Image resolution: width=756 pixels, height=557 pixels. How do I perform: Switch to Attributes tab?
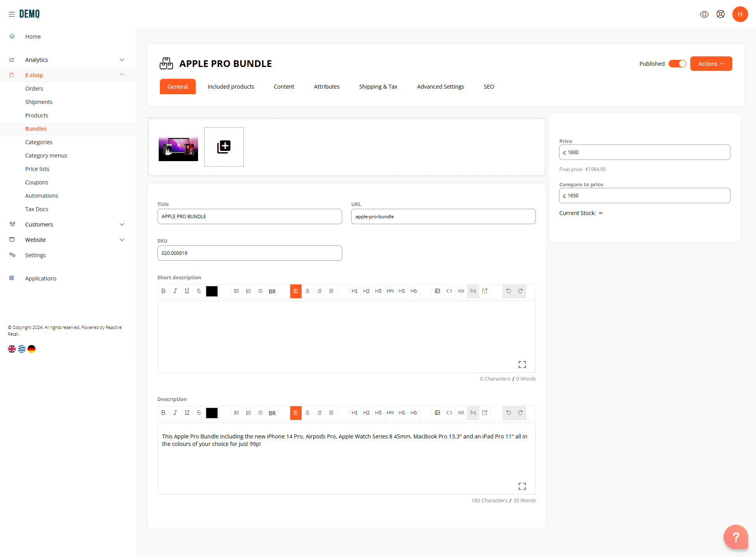[326, 87]
